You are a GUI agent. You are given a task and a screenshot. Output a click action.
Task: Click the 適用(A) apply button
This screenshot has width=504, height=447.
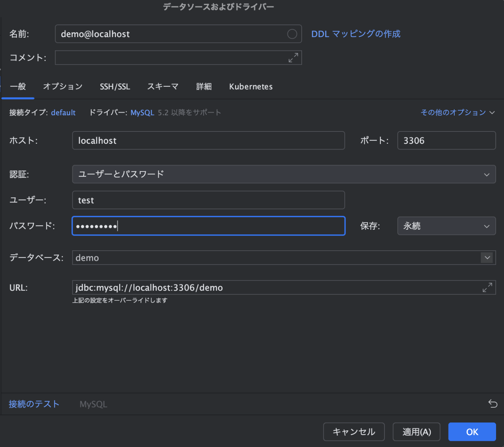[416, 432]
